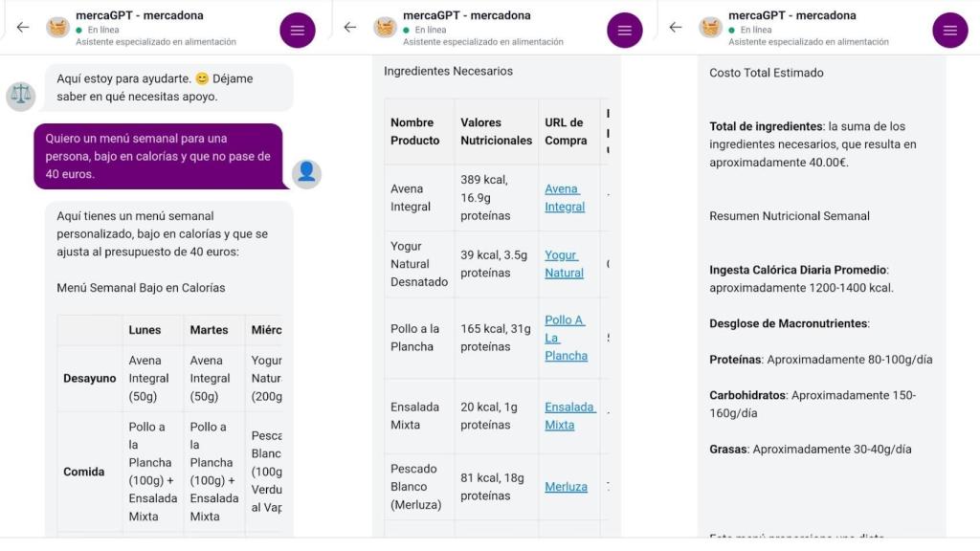Click the Martes column header
980x551 pixels.
(209, 330)
